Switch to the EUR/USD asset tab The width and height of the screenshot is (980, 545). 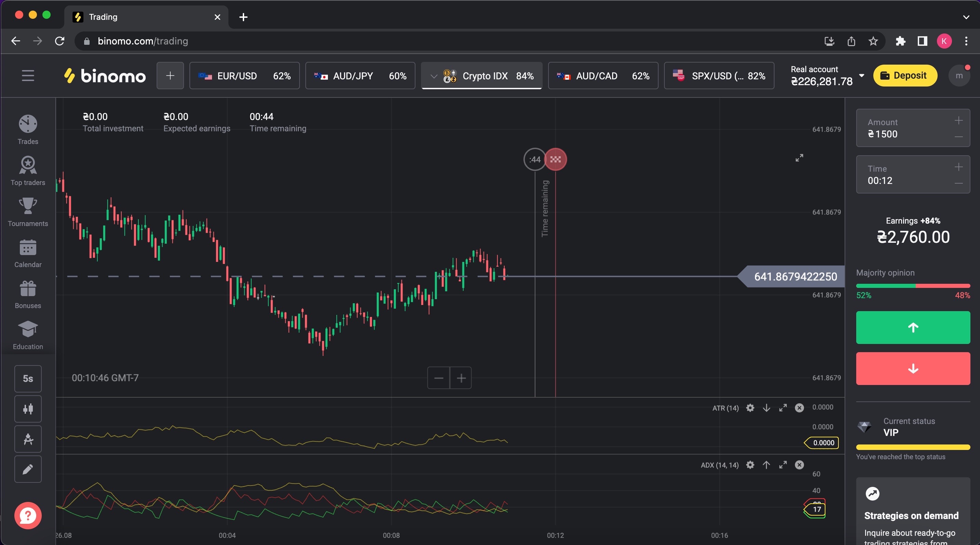[x=244, y=76]
